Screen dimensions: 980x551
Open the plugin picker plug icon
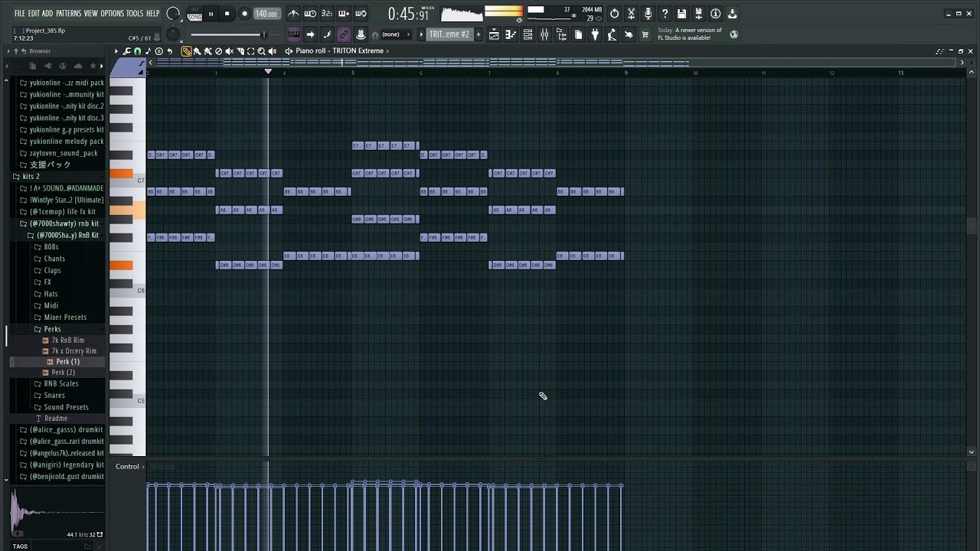pyautogui.click(x=595, y=34)
